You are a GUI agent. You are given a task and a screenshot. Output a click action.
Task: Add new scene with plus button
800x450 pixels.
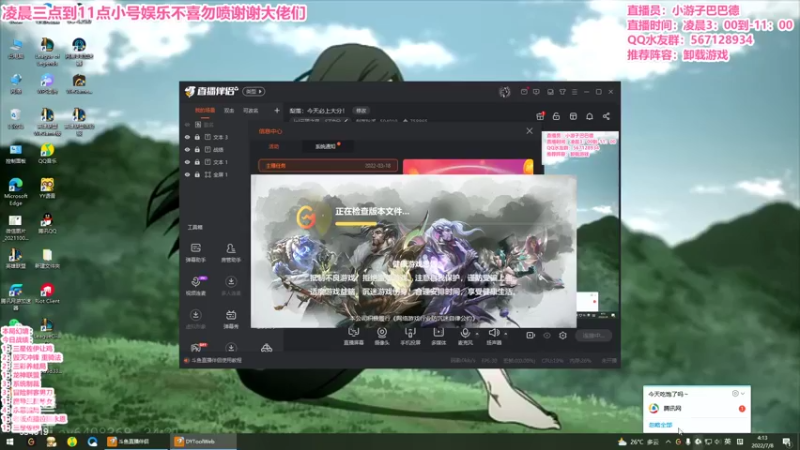(277, 110)
